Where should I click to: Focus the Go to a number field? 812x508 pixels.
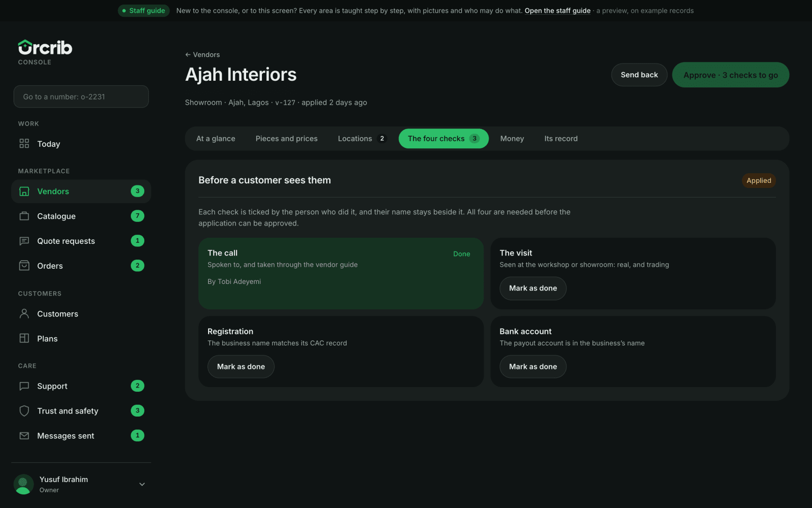tap(81, 97)
